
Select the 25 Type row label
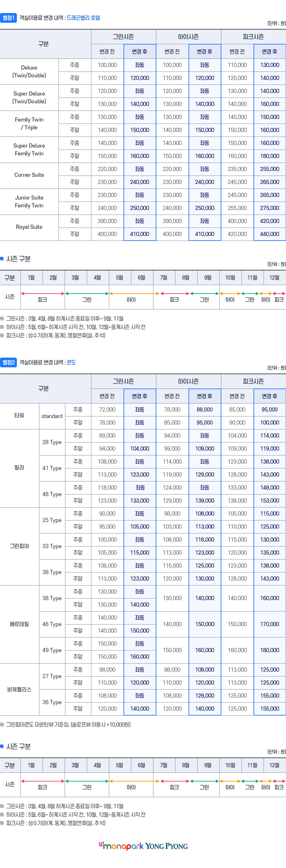(52, 520)
